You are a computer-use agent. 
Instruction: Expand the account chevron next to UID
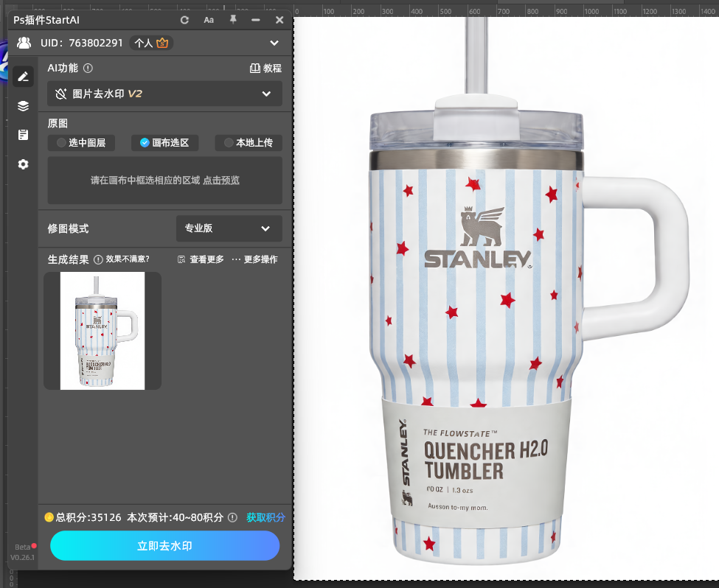[274, 43]
